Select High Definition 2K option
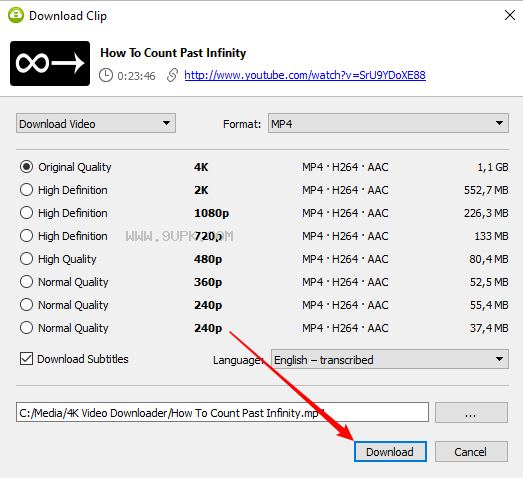Viewport: 523px width, 478px height. (26, 190)
